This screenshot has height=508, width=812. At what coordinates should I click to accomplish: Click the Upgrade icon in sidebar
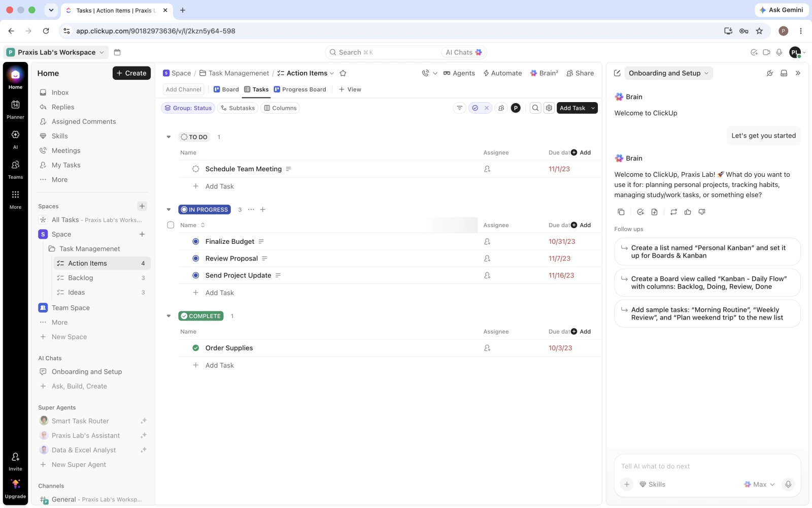(x=15, y=488)
